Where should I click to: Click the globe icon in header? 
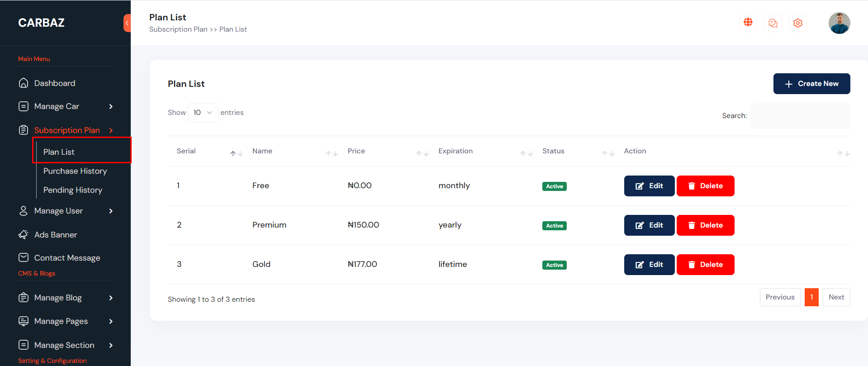[x=748, y=23]
